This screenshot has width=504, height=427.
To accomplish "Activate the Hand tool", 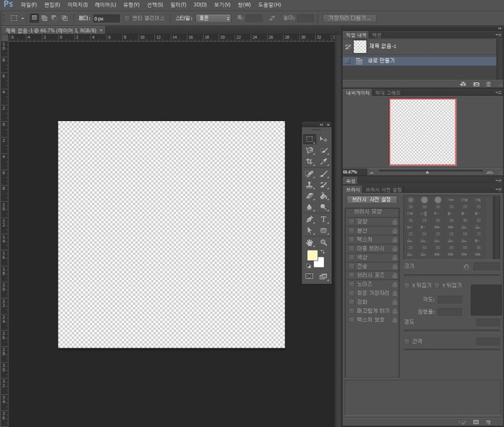I will (x=309, y=242).
